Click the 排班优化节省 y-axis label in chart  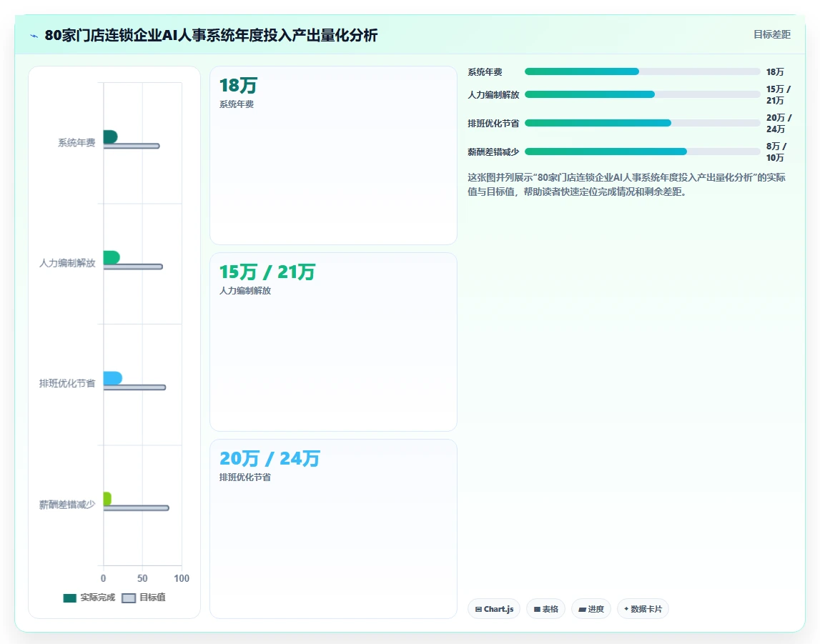click(x=67, y=384)
